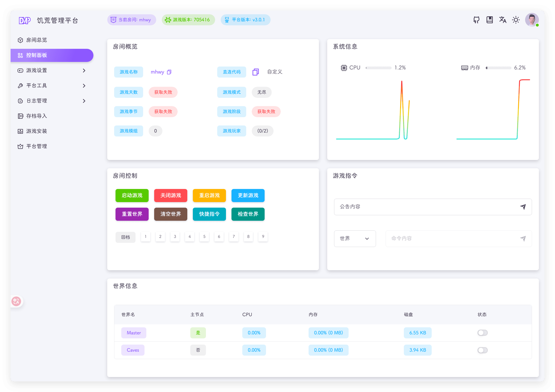
Task: Open 存档导入 in sidebar
Action: point(37,116)
